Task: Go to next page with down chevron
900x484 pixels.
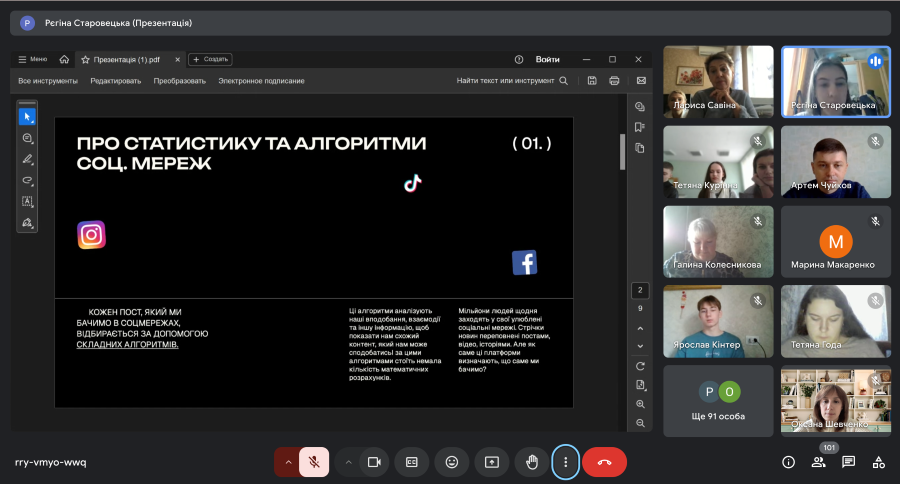Action: tap(641, 346)
